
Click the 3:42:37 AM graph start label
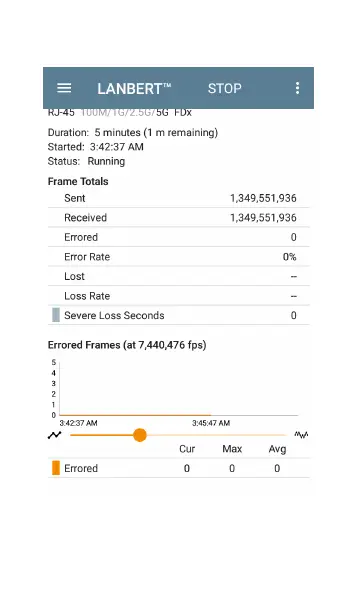click(78, 423)
